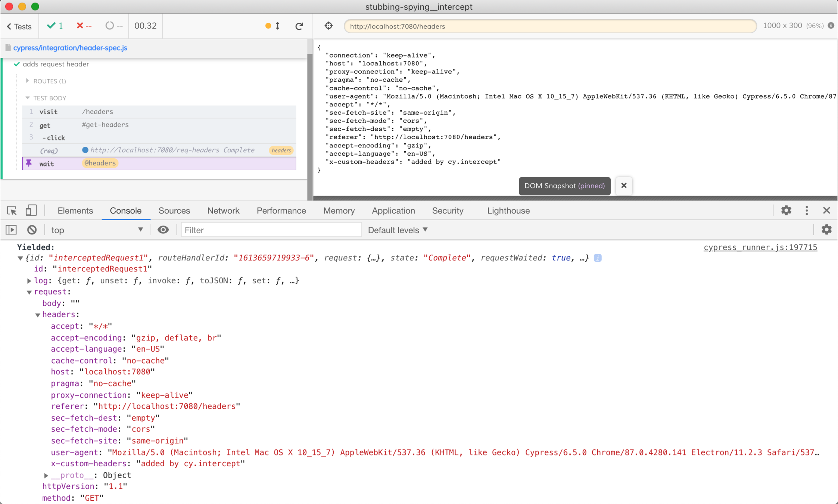The width and height of the screenshot is (838, 504).
Task: Click the reload tests icon
Action: (x=299, y=26)
